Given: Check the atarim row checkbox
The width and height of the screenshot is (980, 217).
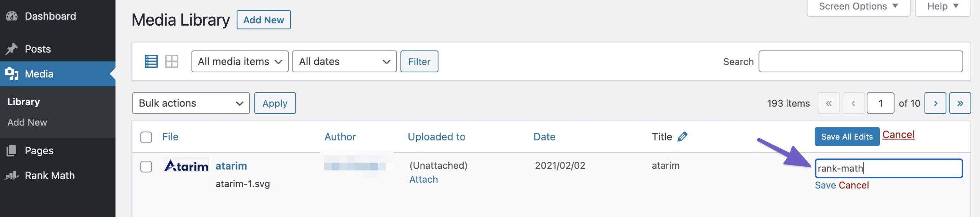Looking at the screenshot, I should 146,167.
